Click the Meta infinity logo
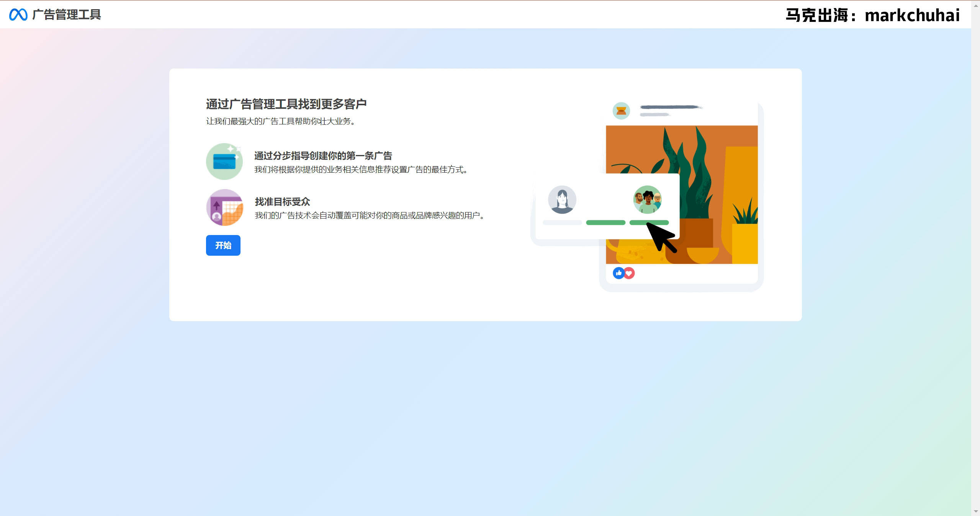Image resolution: width=980 pixels, height=516 pixels. [18, 15]
